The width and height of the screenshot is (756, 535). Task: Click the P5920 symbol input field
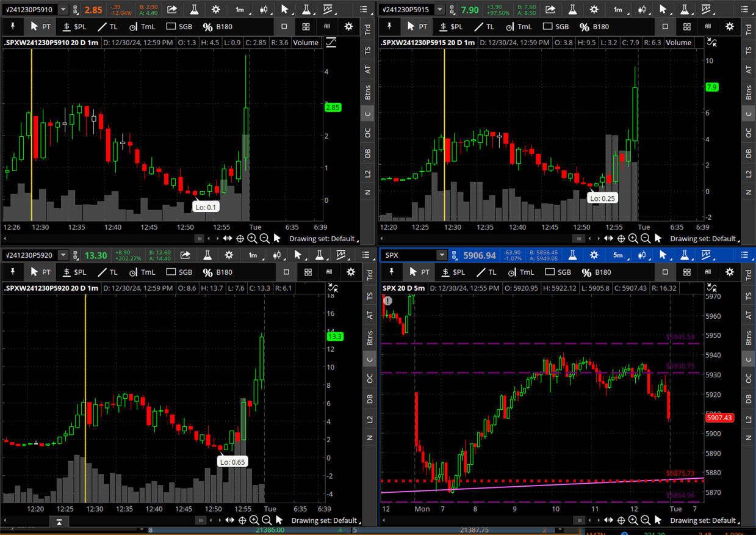pos(32,255)
